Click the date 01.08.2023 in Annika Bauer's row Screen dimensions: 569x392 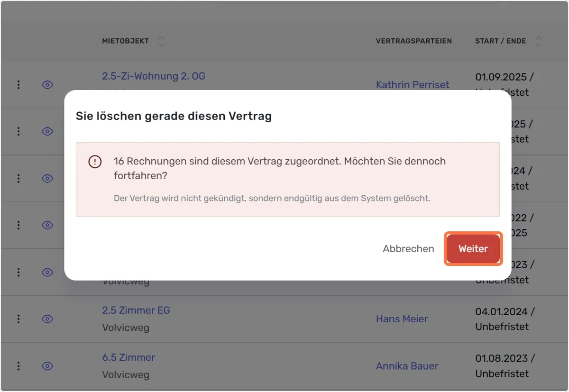[x=501, y=358]
